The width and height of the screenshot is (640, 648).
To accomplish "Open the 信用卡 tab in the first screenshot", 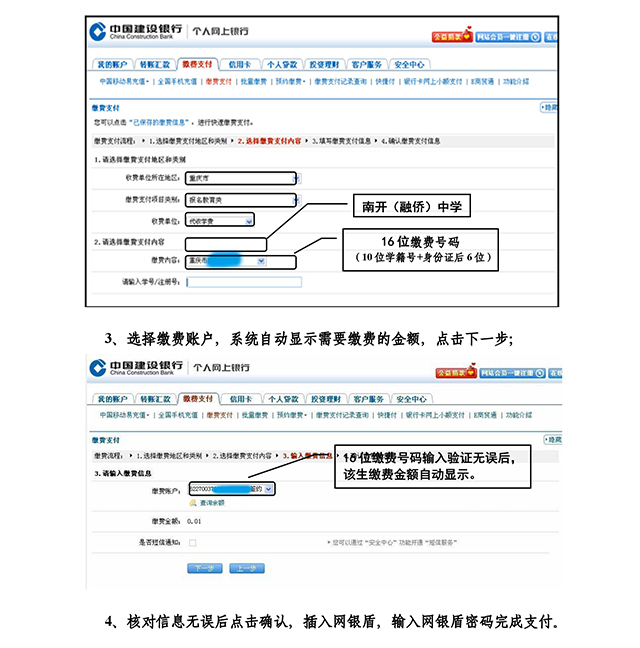I will click(x=240, y=64).
